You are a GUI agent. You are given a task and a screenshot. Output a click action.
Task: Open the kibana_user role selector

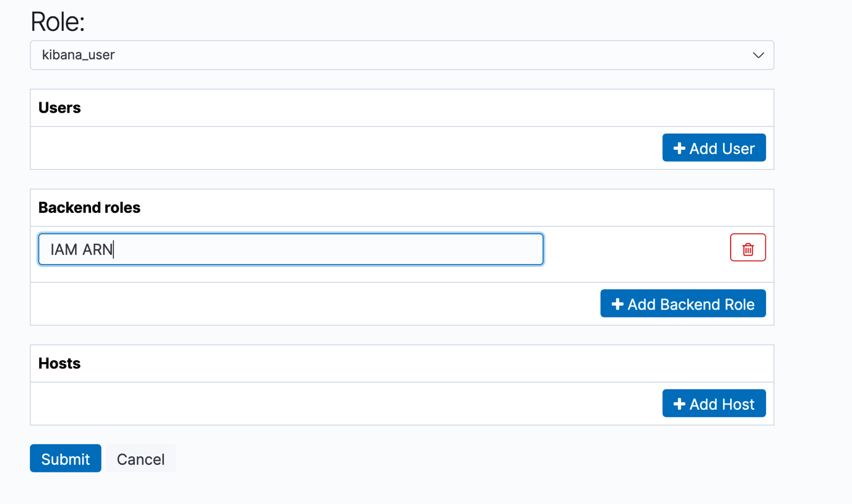[x=402, y=55]
